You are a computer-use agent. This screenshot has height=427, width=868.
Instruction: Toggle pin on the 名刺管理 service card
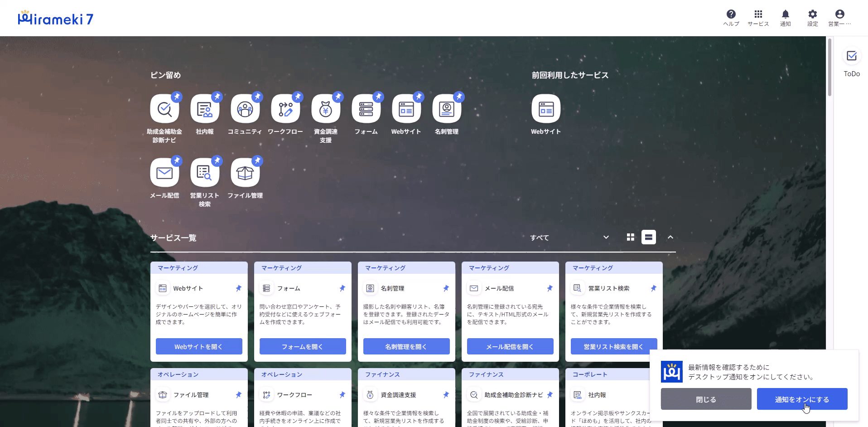446,288
